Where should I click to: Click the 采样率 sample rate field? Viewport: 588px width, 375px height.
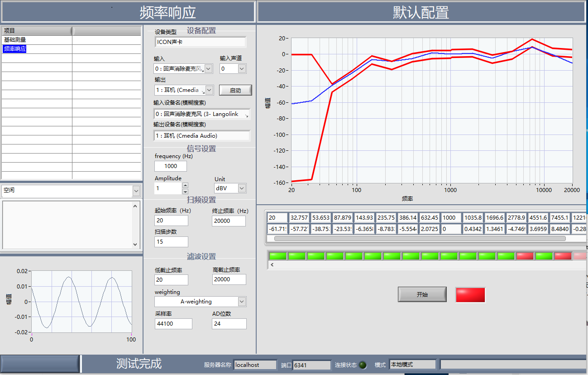click(x=173, y=323)
